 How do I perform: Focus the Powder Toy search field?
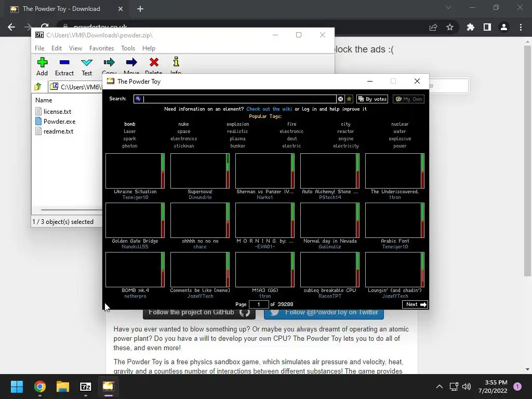[235, 99]
